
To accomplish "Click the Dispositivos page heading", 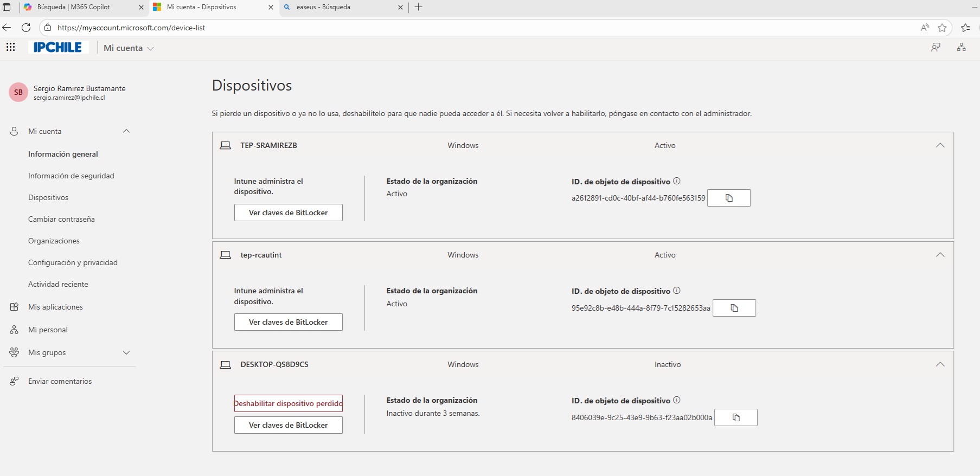I will (252, 86).
